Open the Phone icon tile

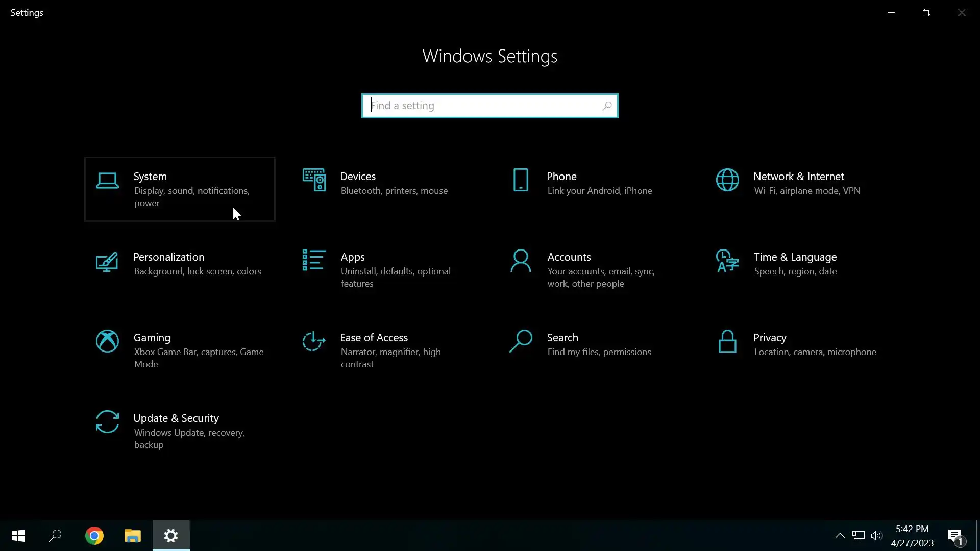[521, 180]
